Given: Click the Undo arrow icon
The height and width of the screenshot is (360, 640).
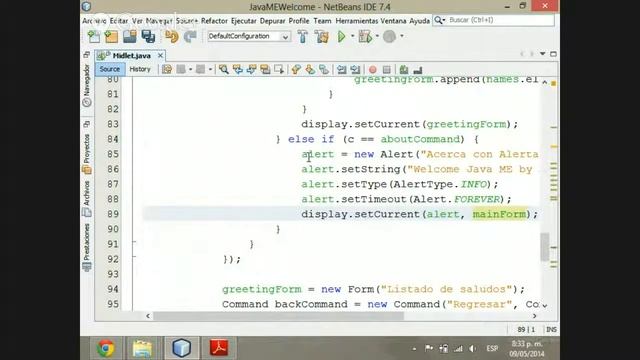Looking at the screenshot, I should coord(172,37).
